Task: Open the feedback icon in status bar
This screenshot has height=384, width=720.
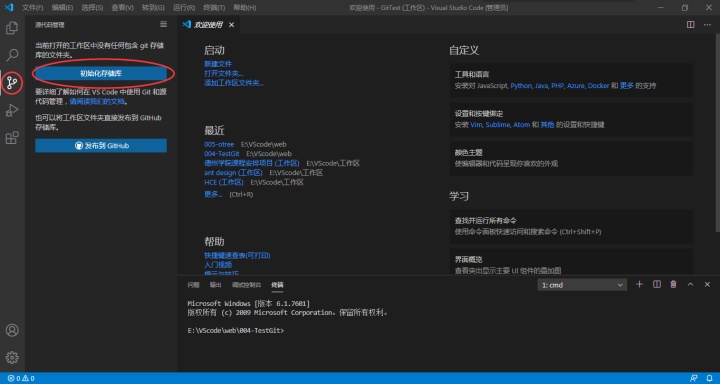Action: pyautogui.click(x=694, y=378)
